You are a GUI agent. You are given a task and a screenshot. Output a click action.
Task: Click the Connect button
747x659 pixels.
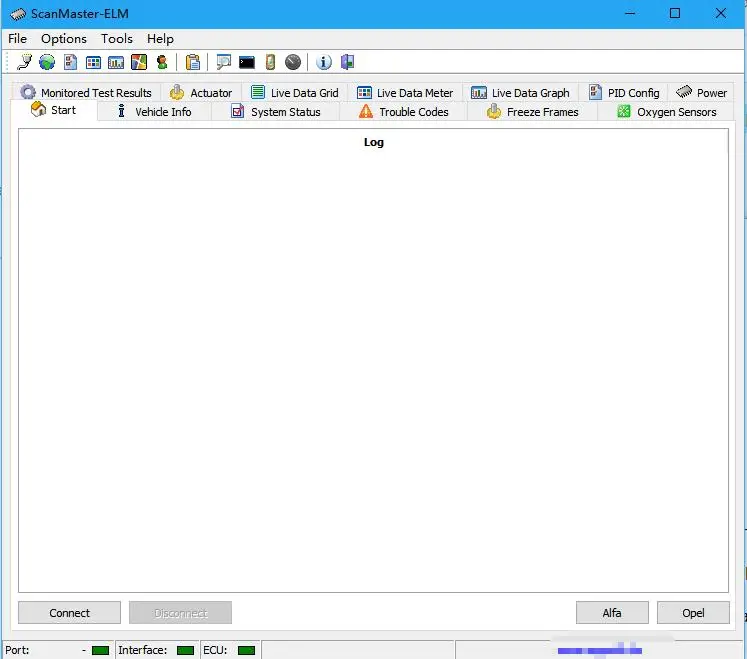pyautogui.click(x=70, y=613)
